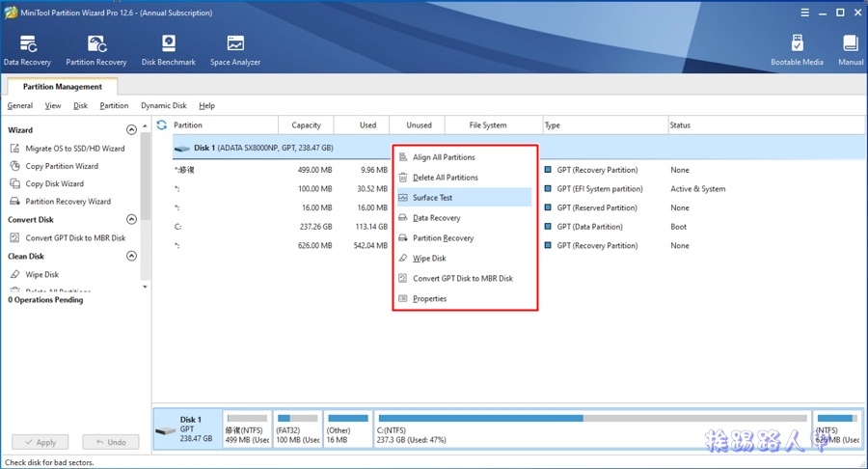
Task: Click Partition Recovery icon in context menu
Action: point(403,238)
